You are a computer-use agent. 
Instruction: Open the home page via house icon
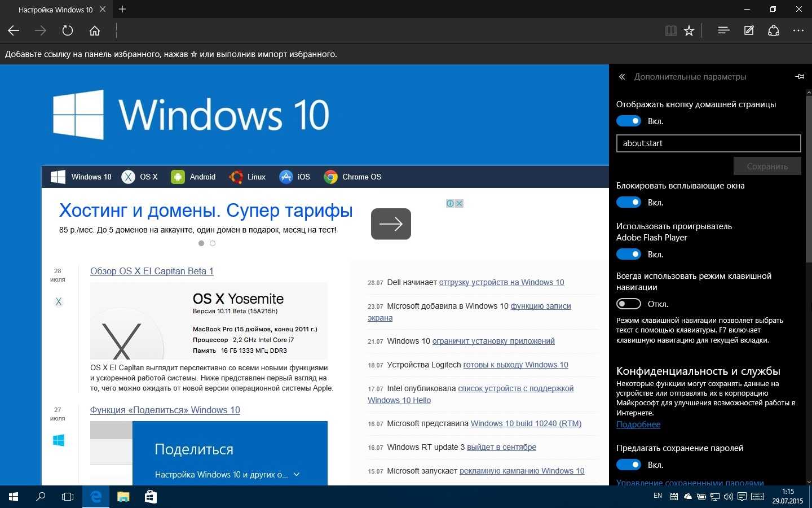tap(95, 30)
